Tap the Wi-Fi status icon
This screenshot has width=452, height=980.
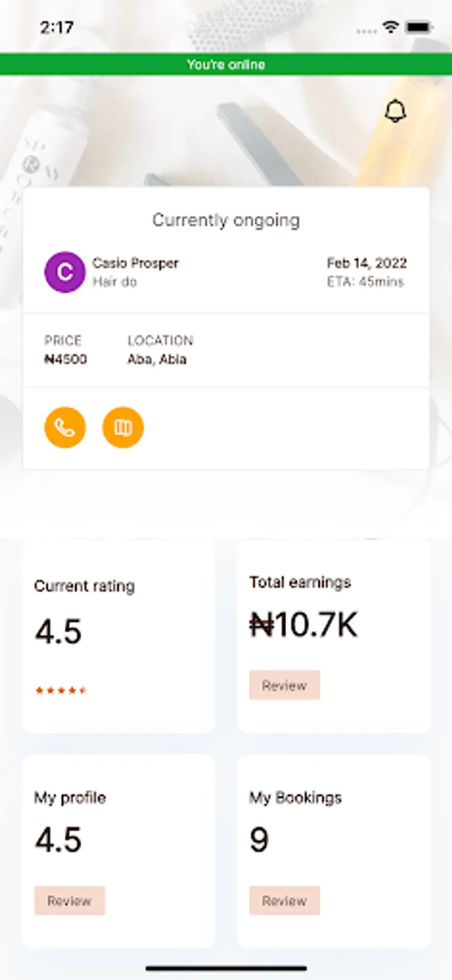tap(390, 27)
